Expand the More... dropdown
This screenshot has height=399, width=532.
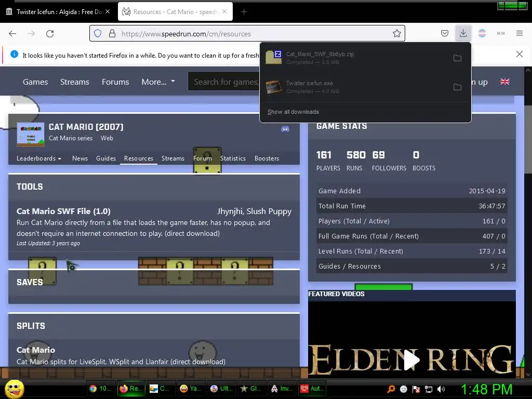point(158,82)
